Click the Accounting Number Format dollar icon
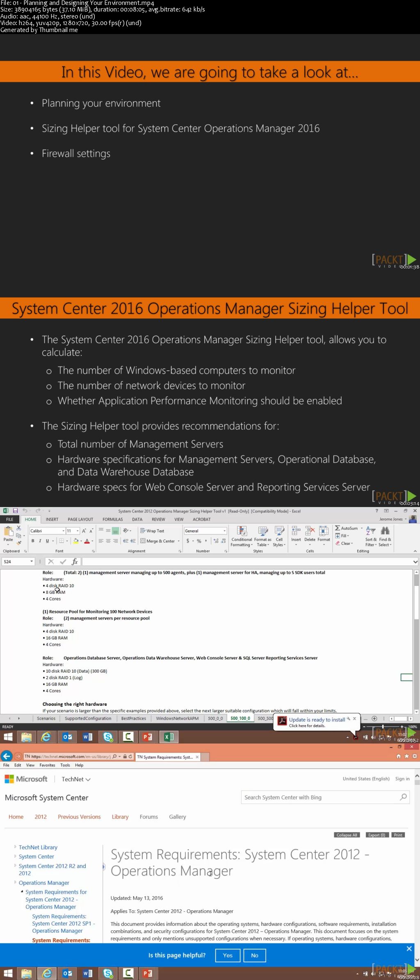This screenshot has height=980, width=420. point(188,541)
